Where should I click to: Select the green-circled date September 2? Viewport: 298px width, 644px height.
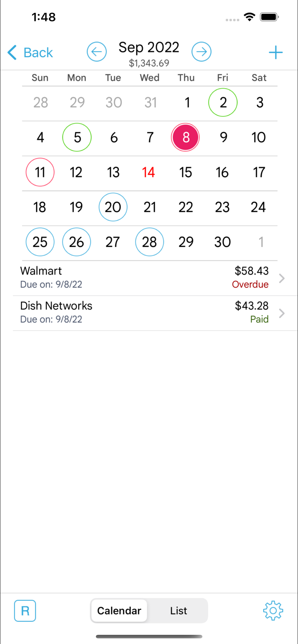(222, 103)
